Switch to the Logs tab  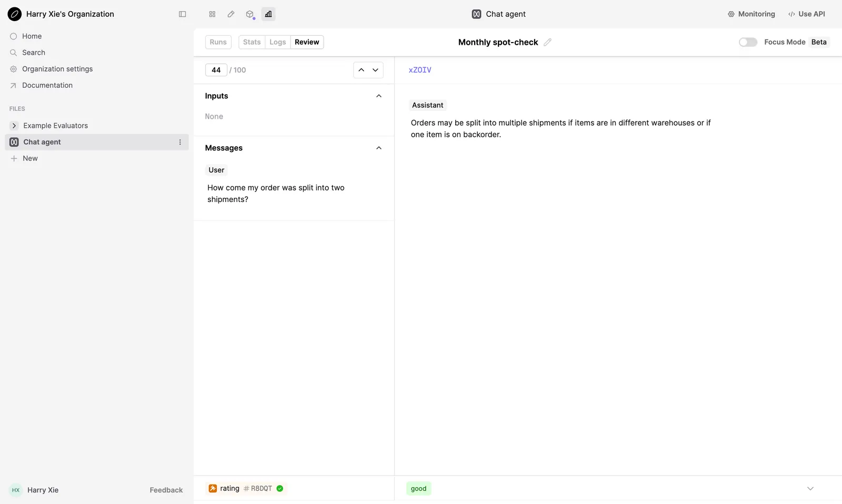click(x=277, y=42)
